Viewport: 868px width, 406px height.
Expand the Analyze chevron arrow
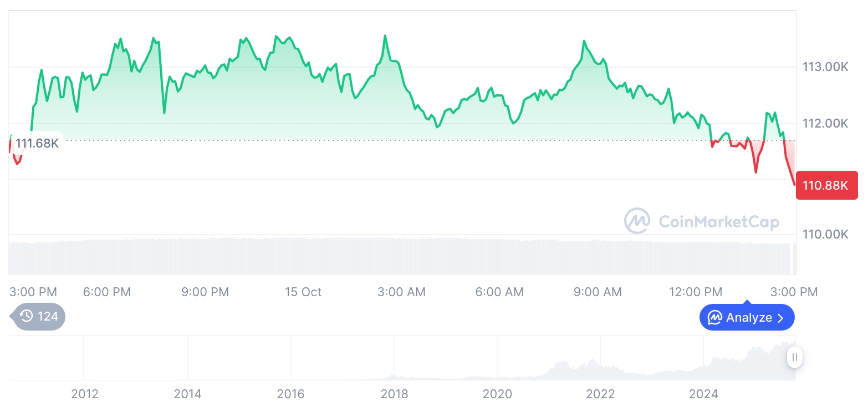pos(781,318)
